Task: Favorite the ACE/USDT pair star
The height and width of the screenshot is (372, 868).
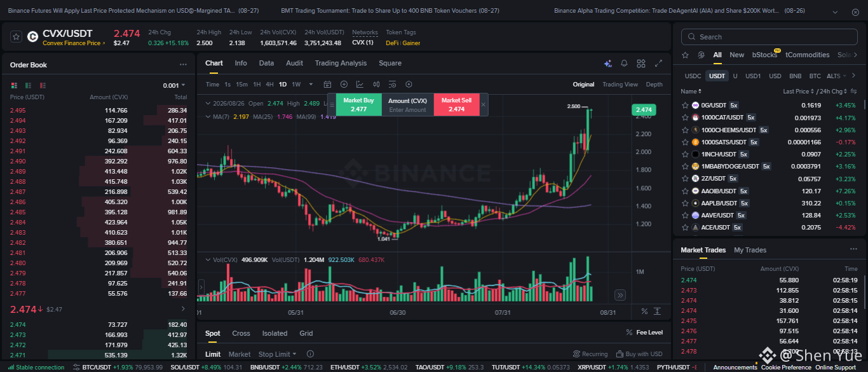Action: click(685, 227)
